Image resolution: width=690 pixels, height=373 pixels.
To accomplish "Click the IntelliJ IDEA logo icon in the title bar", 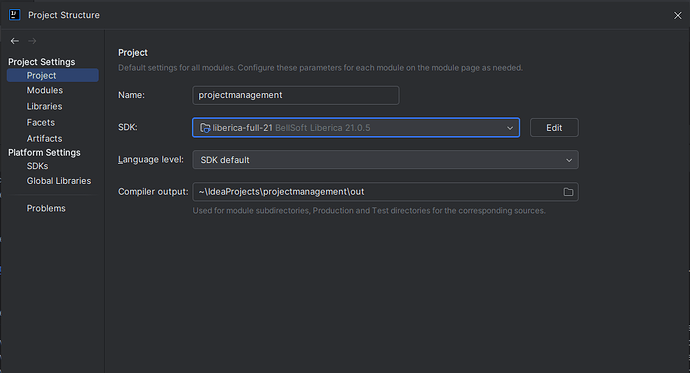I will click(15, 15).
